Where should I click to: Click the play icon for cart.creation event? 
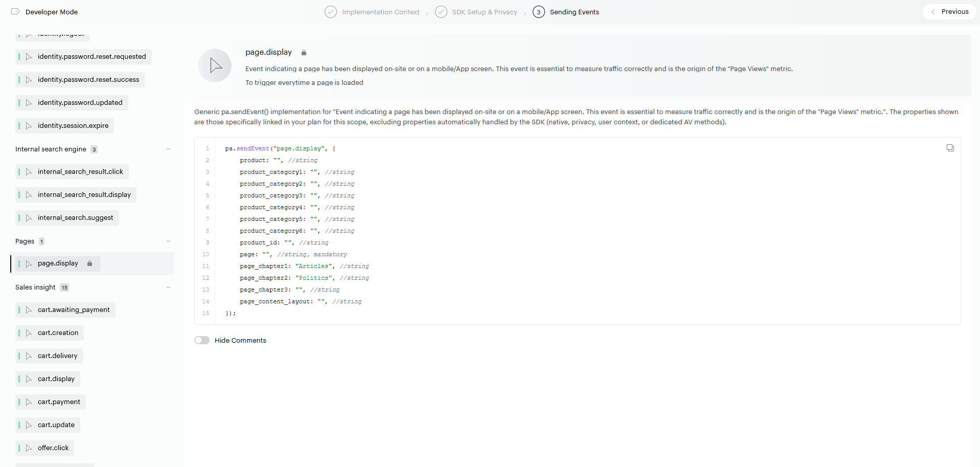(29, 333)
